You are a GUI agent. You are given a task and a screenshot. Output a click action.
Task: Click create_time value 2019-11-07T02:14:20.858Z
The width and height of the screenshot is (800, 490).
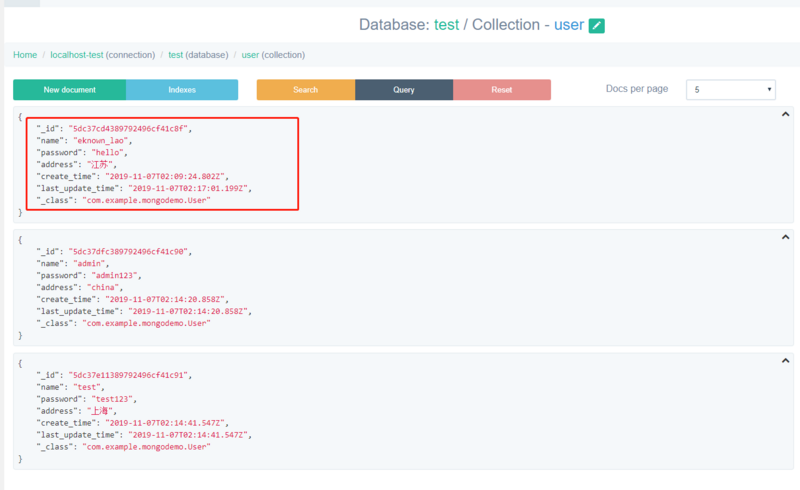[165, 300]
